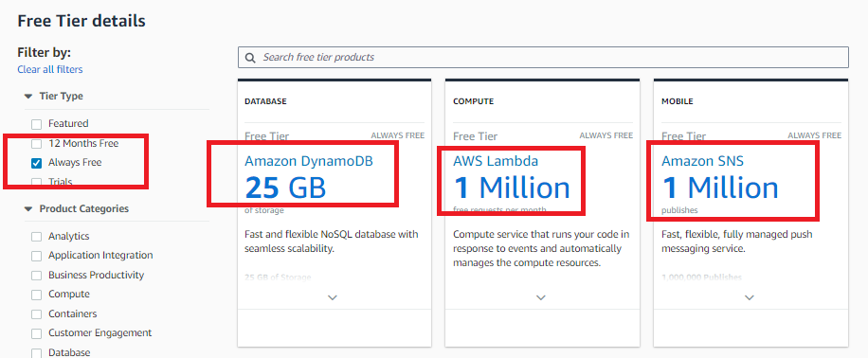The height and width of the screenshot is (358, 868).
Task: Tick the Customer Engagement checkbox
Action: coord(37,333)
